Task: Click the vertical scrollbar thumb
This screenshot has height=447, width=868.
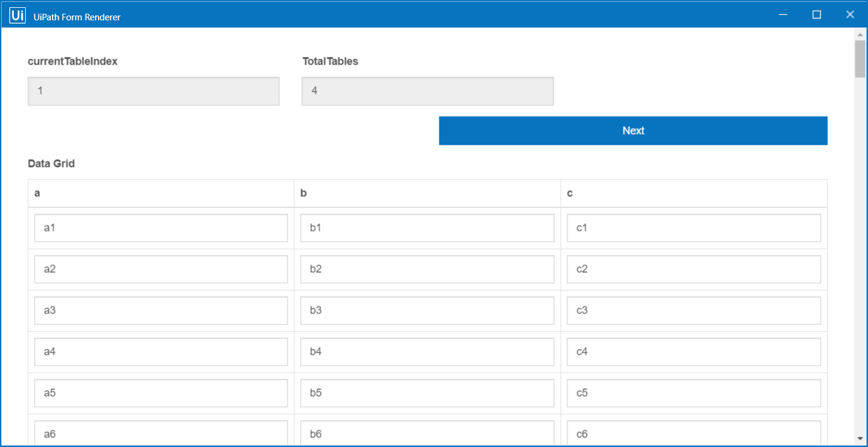Action: coord(860,59)
